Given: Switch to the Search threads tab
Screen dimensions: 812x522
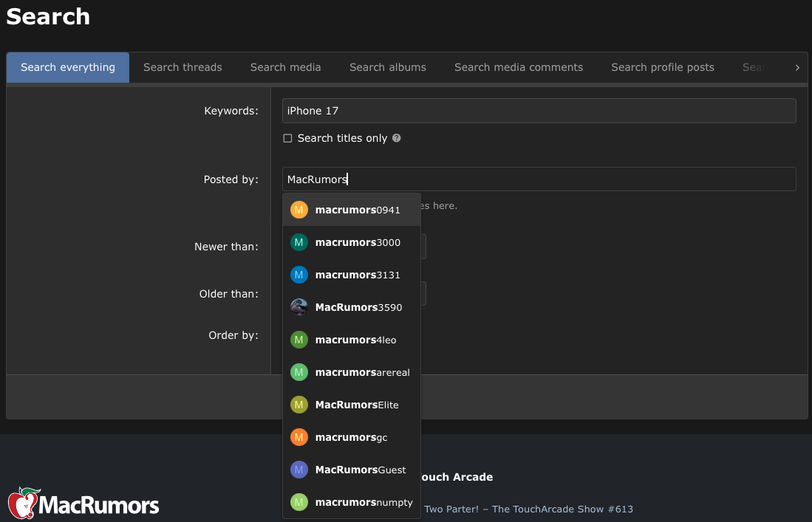Looking at the screenshot, I should (182, 67).
